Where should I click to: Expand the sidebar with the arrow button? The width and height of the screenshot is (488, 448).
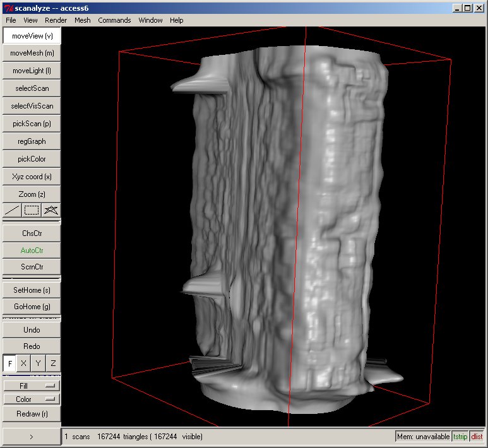click(x=32, y=436)
